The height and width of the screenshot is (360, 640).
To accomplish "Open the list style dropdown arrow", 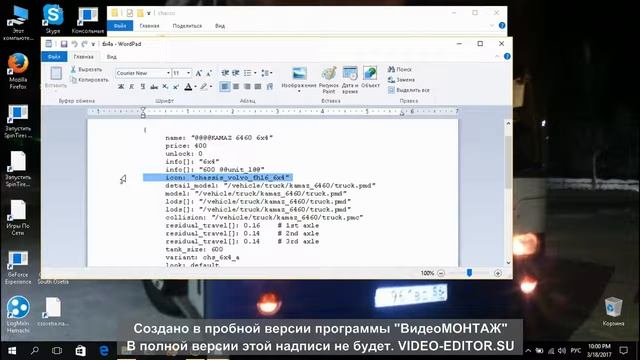I will coord(255,73).
